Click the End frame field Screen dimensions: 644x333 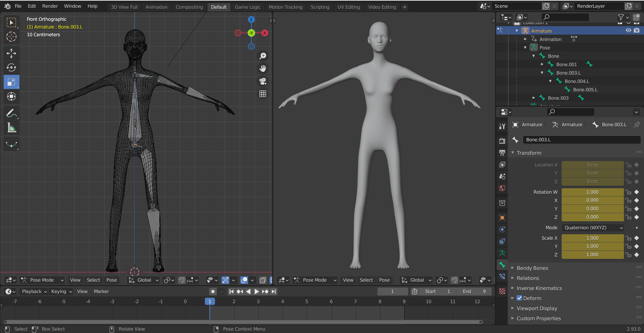[x=475, y=291]
